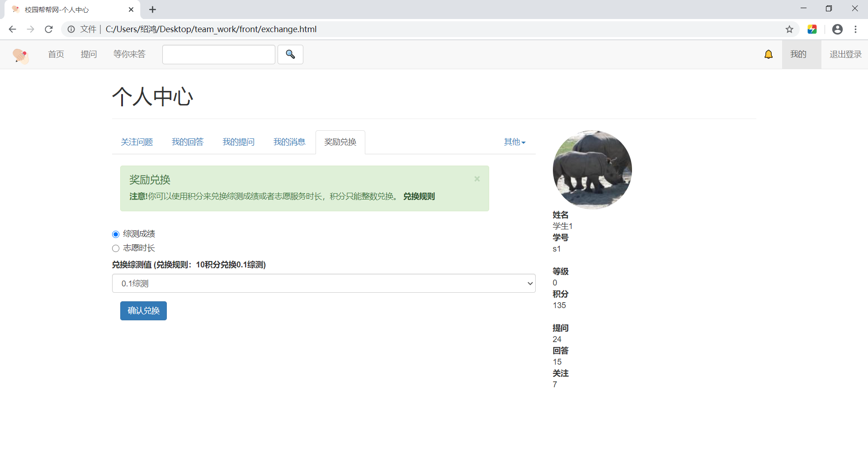This screenshot has height=466, width=868.
Task: Open 等你来答 in the navbar
Action: click(129, 54)
